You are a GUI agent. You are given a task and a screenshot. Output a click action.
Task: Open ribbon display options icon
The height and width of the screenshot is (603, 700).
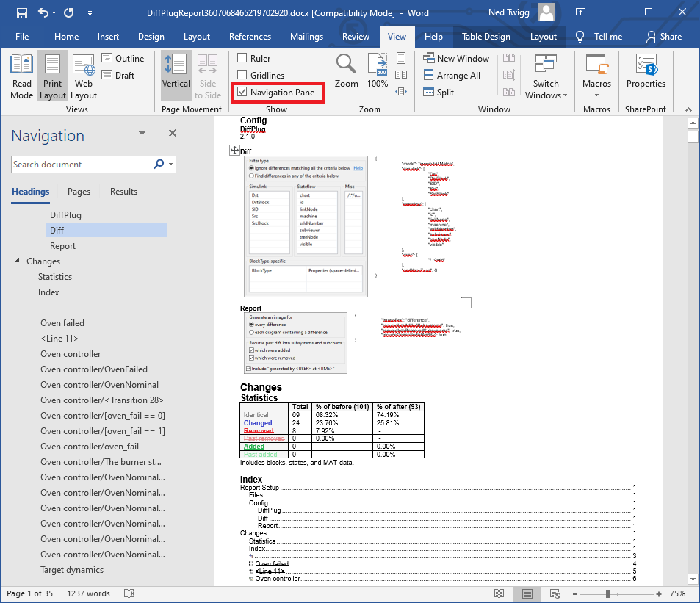(x=580, y=12)
